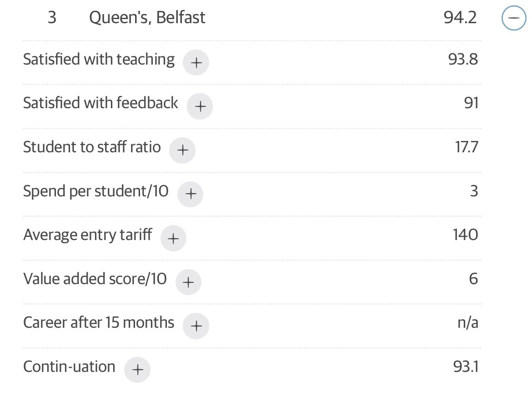Reveal details for Career after 15 months
The width and height of the screenshot is (532, 401).
pos(196,326)
